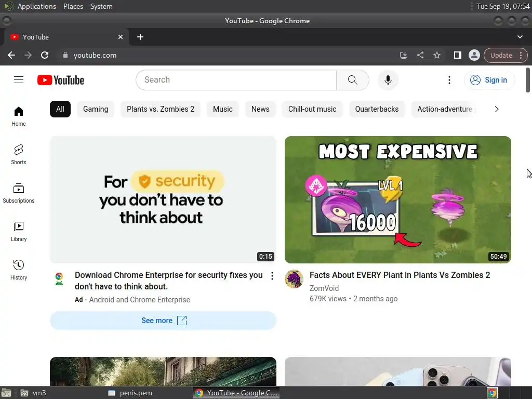Click the Chrome icon in the system tray
The width and height of the screenshot is (532, 399).
click(492, 393)
